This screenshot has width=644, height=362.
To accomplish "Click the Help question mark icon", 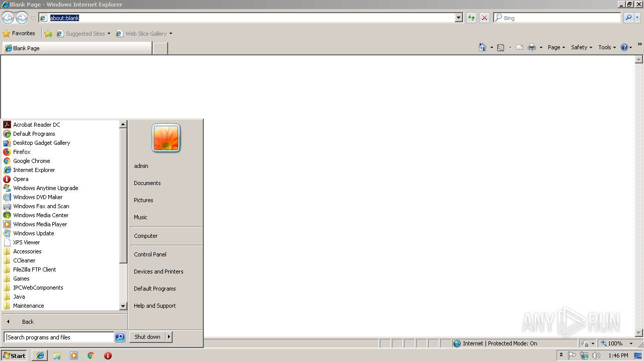I will (x=624, y=47).
